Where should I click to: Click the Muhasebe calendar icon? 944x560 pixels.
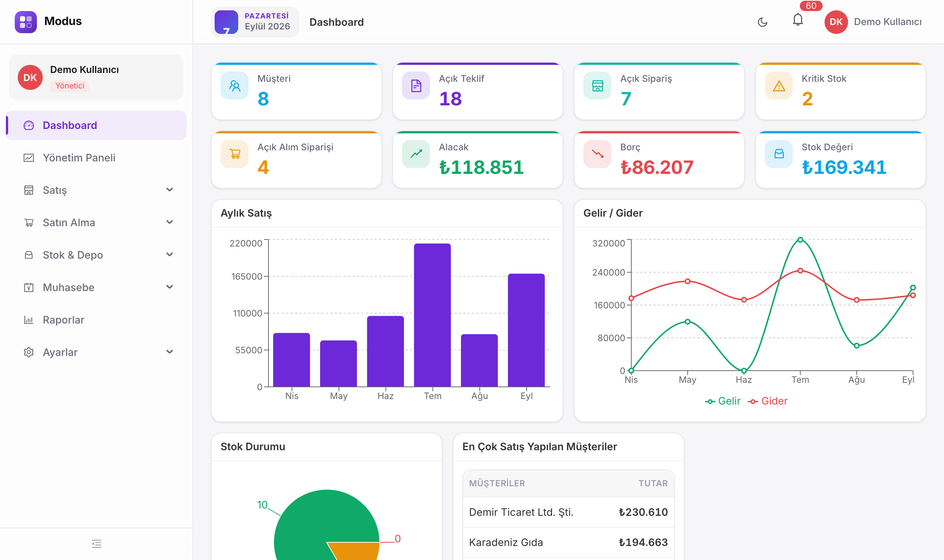29,287
